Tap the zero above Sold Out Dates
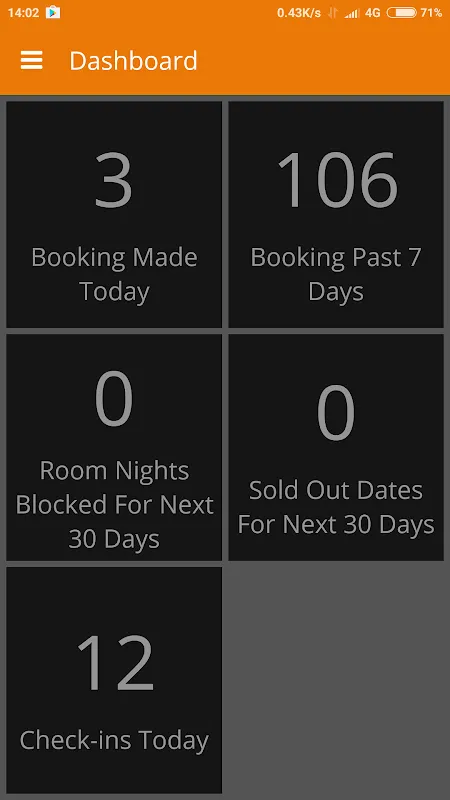The width and height of the screenshot is (450, 800). pyautogui.click(x=336, y=412)
